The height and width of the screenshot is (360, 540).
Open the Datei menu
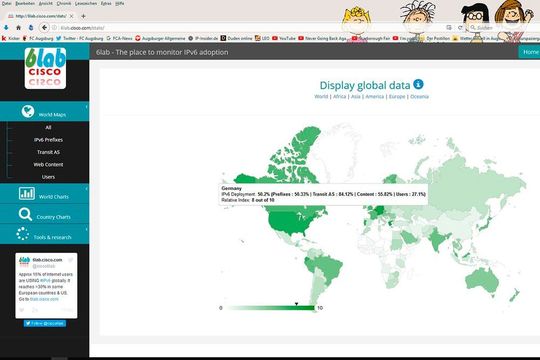click(x=6, y=3)
